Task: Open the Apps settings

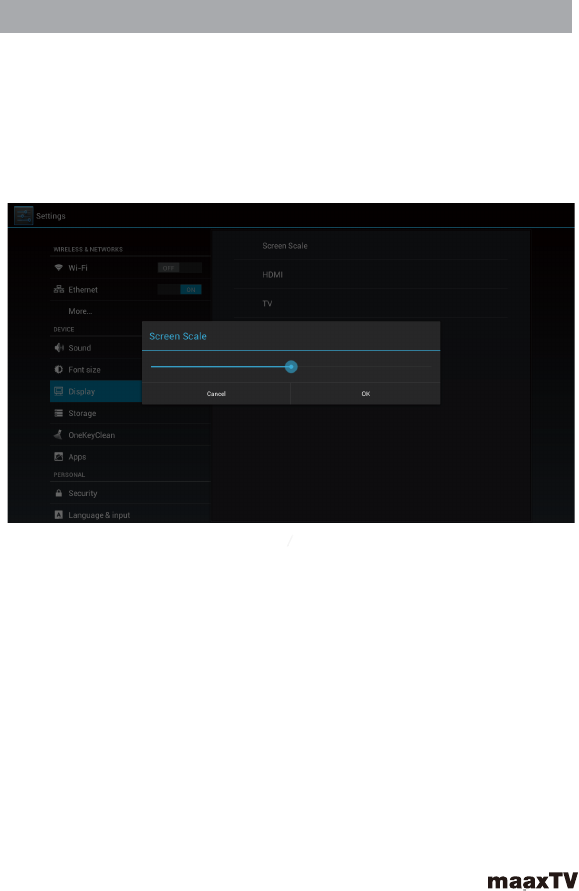Action: point(130,456)
